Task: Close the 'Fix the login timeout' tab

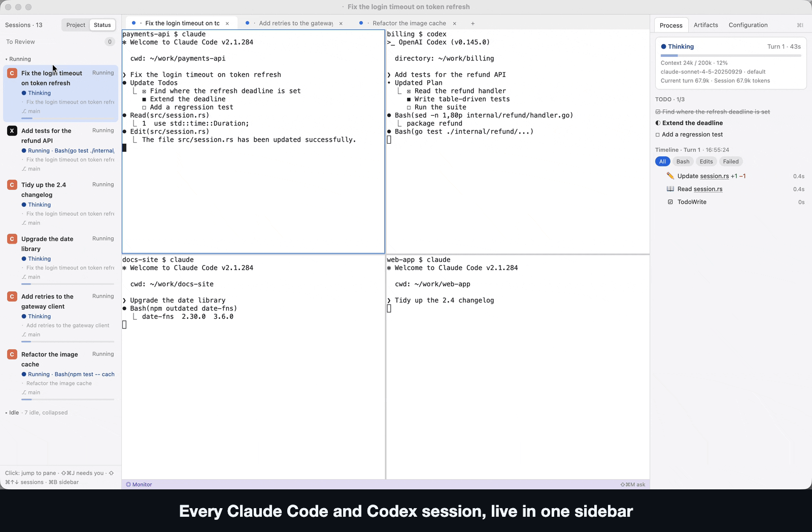Action: tap(227, 23)
